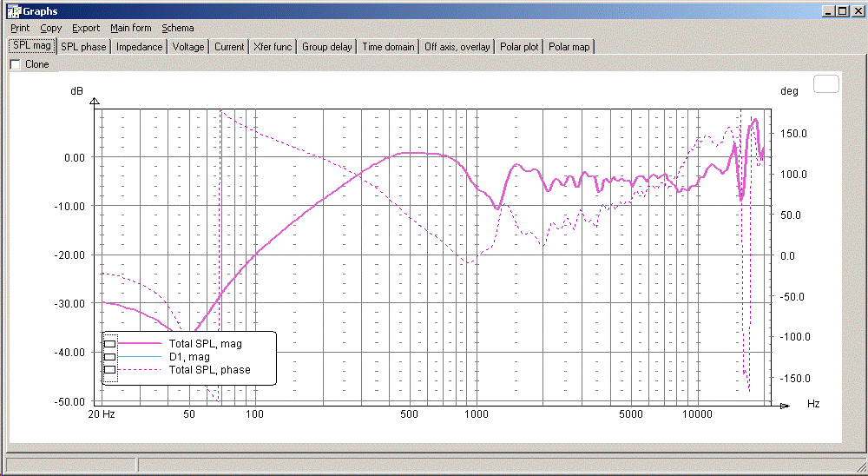Viewport: 868px width, 476px height.
Task: Maximize the Graphs window
Action: (x=842, y=11)
